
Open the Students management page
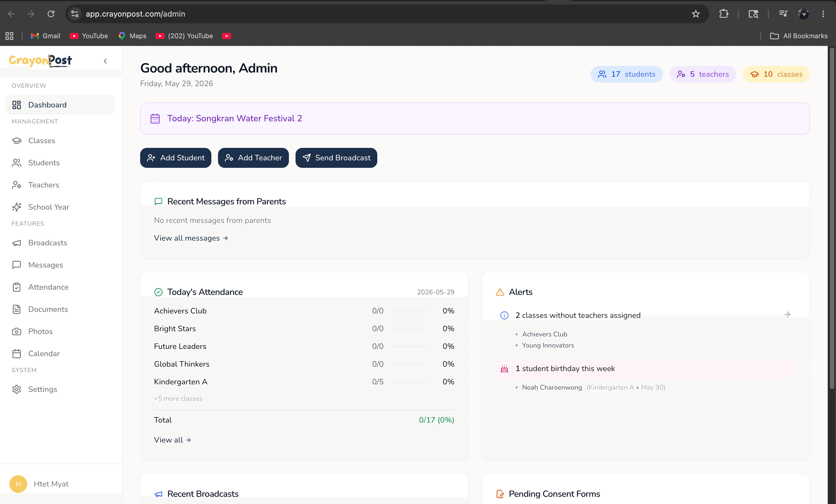tap(60, 163)
